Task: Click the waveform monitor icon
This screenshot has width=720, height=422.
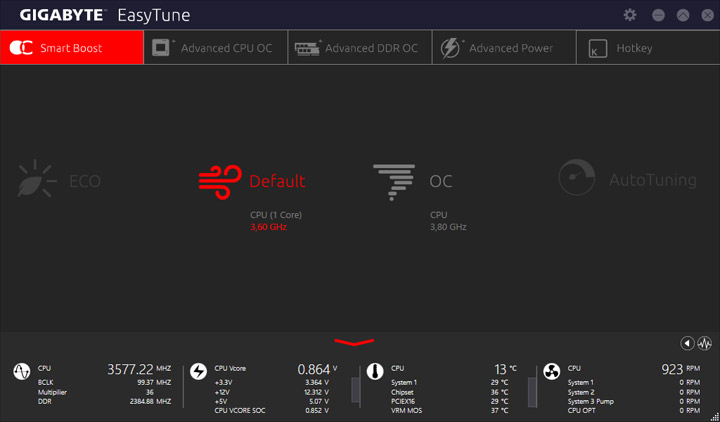Action: pos(704,343)
